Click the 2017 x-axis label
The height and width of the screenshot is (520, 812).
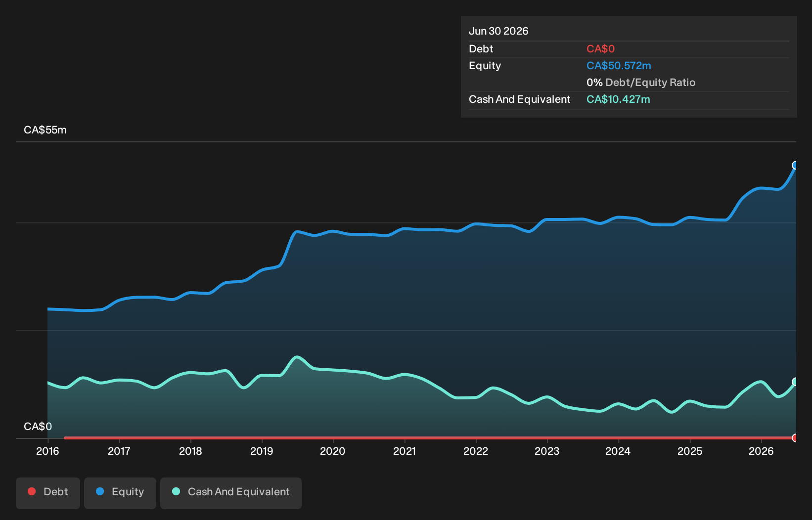(x=119, y=451)
